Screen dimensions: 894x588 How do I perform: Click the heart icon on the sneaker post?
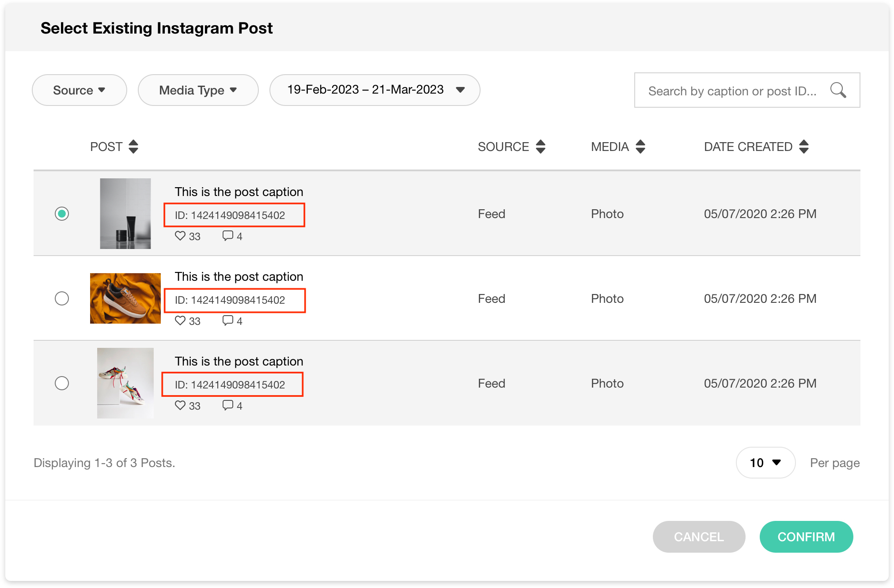click(x=180, y=320)
